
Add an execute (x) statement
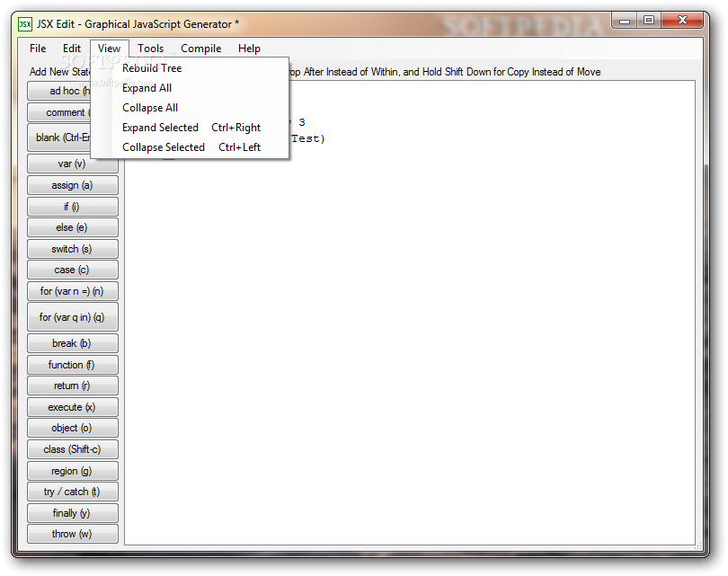(x=73, y=407)
